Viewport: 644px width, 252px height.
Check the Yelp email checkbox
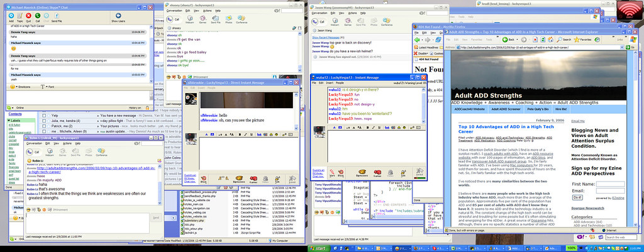pos(43,116)
